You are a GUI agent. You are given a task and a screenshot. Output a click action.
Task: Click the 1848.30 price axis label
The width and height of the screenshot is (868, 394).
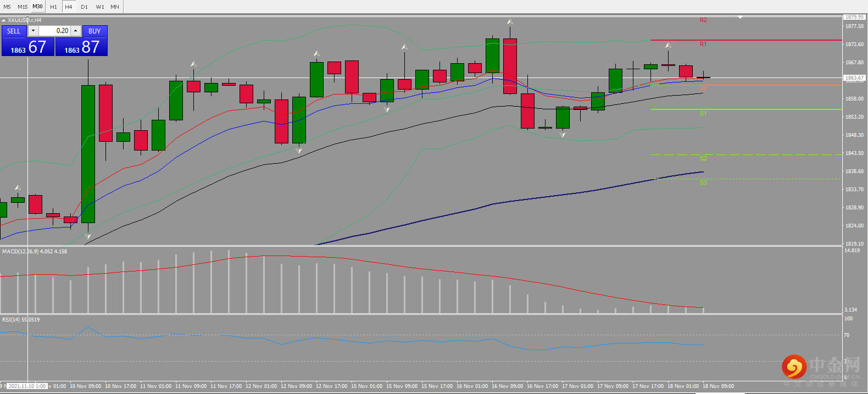point(854,135)
